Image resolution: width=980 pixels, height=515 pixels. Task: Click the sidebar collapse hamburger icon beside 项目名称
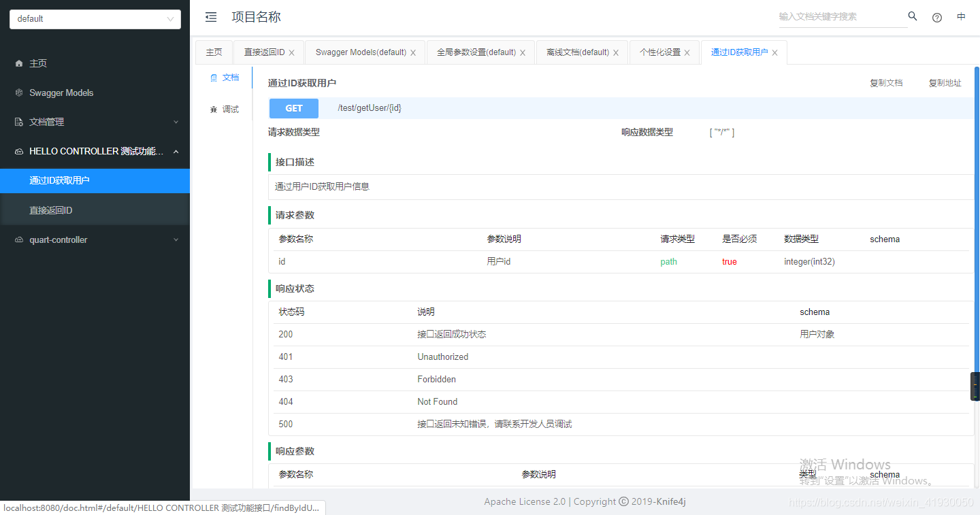coord(210,17)
